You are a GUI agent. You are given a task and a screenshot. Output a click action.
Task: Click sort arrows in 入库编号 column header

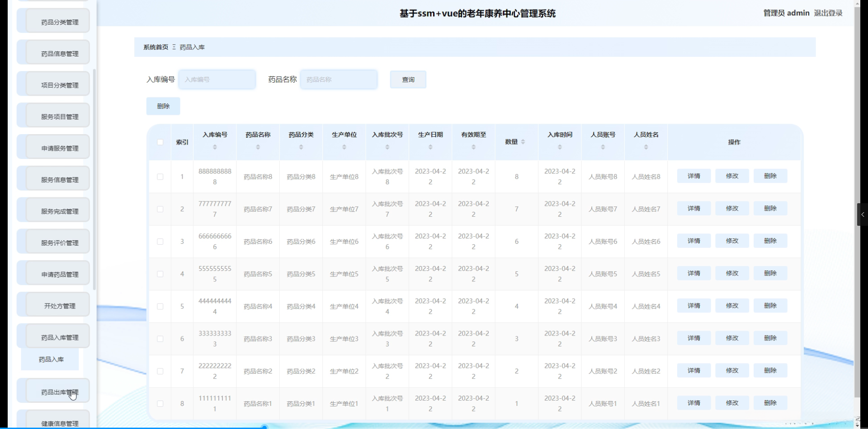pos(215,147)
